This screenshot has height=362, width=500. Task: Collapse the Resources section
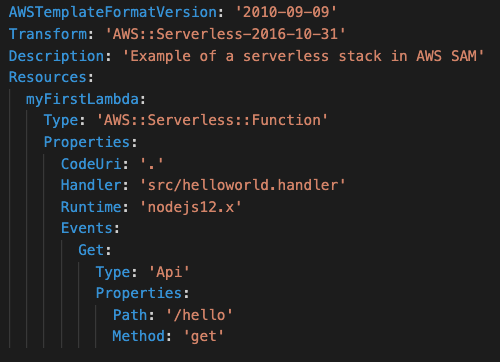(48, 77)
